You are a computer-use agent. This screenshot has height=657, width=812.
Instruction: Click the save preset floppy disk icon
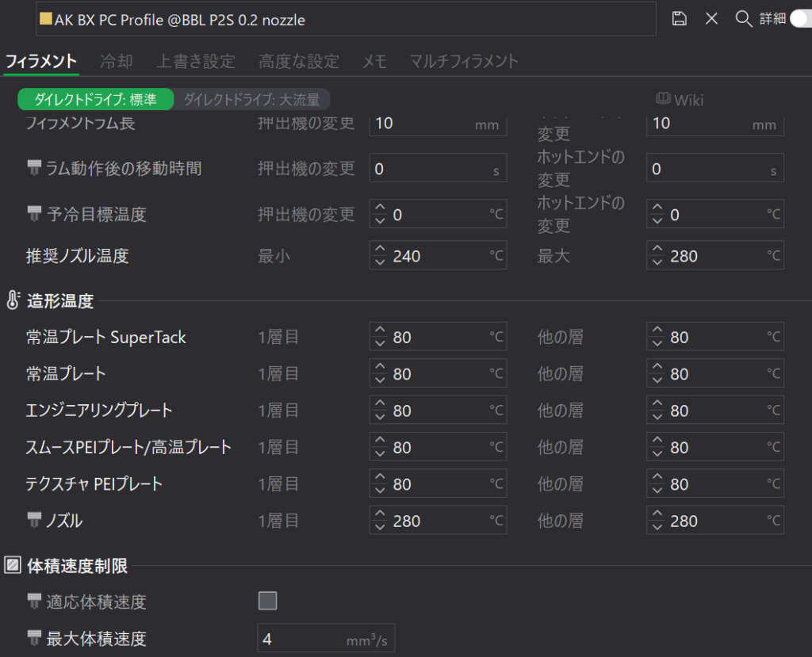[x=679, y=19]
